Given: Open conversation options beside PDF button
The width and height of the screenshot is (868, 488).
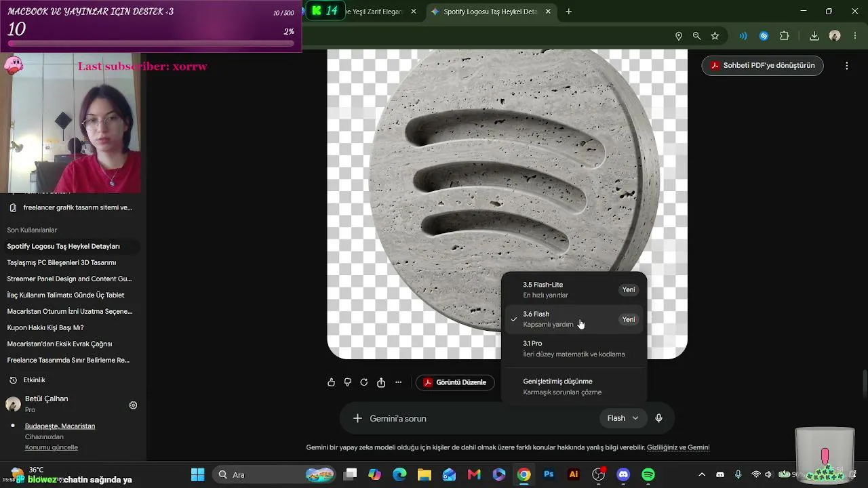Looking at the screenshot, I should (x=847, y=66).
